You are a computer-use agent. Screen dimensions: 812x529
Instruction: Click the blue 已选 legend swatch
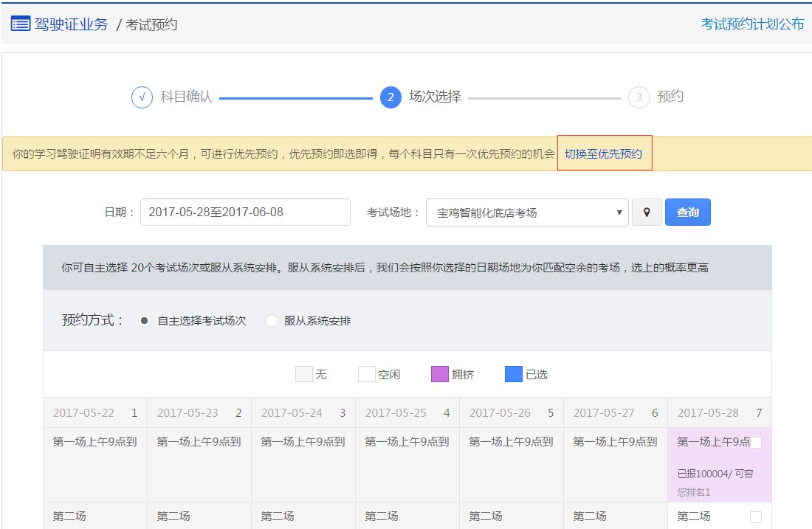pos(513,373)
